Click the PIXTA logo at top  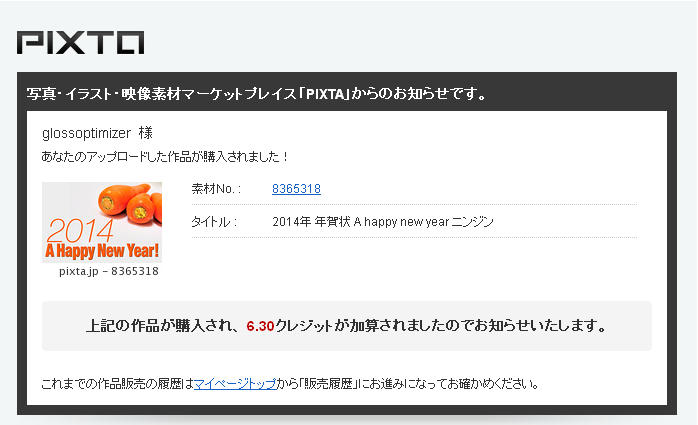pyautogui.click(x=81, y=43)
